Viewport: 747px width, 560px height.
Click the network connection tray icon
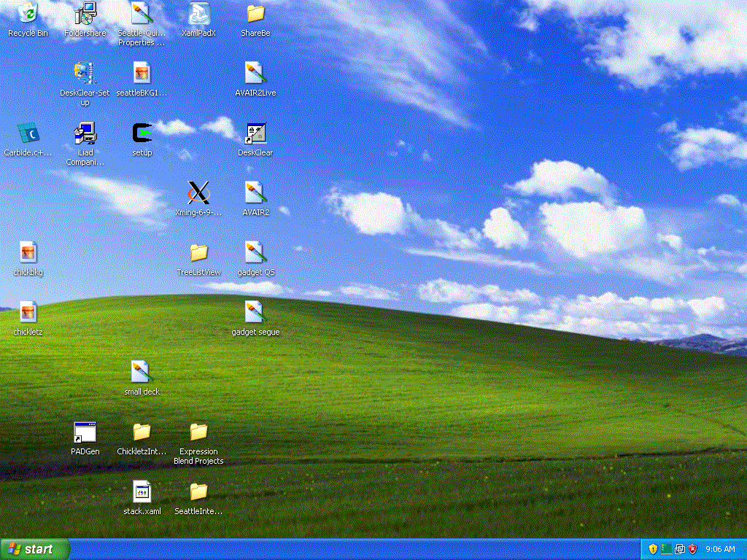click(680, 549)
